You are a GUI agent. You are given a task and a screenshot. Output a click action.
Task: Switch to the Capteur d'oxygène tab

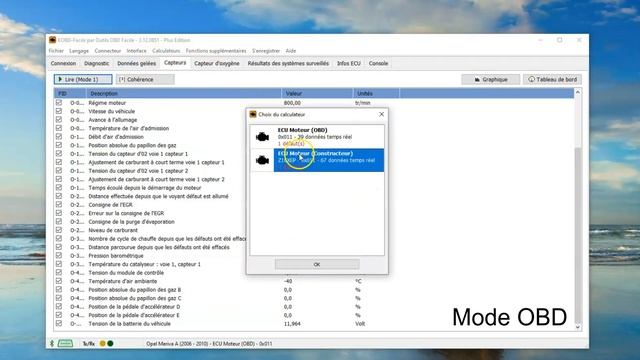click(217, 64)
